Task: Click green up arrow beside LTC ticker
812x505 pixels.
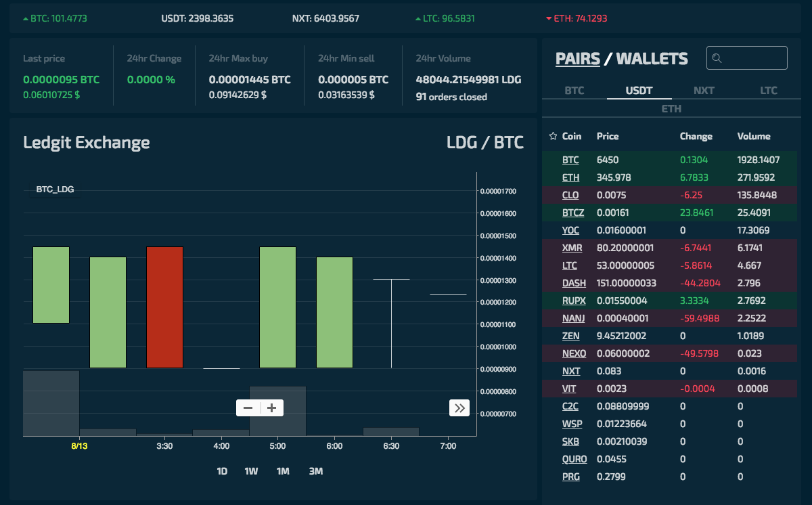Action: point(418,18)
